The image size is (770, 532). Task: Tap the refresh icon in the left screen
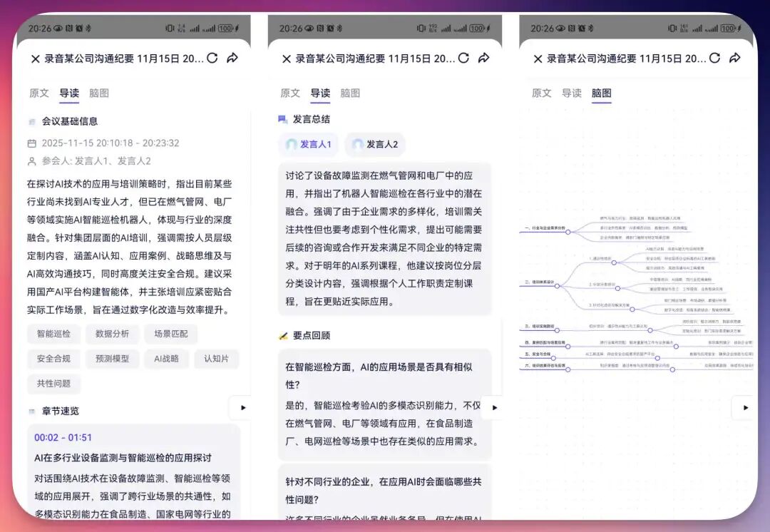tap(212, 58)
